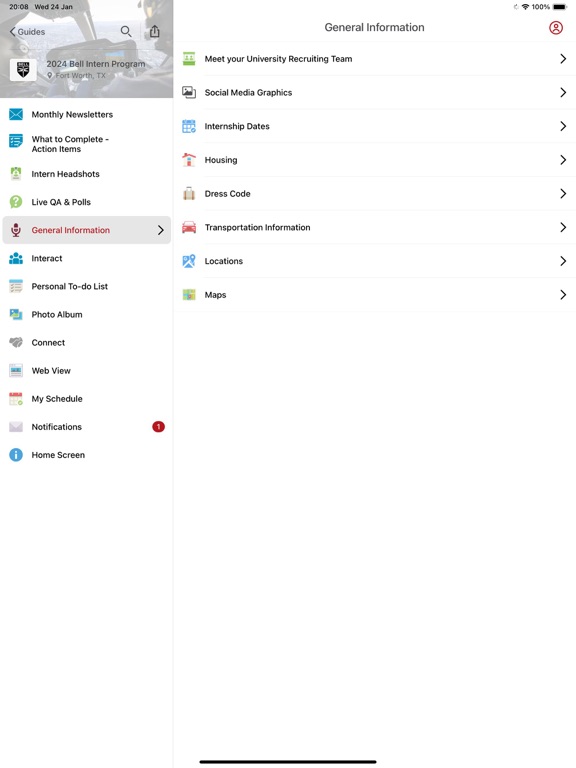Screen dimensions: 576x768
Task: Click the Live QA question mark icon
Action: 16,202
